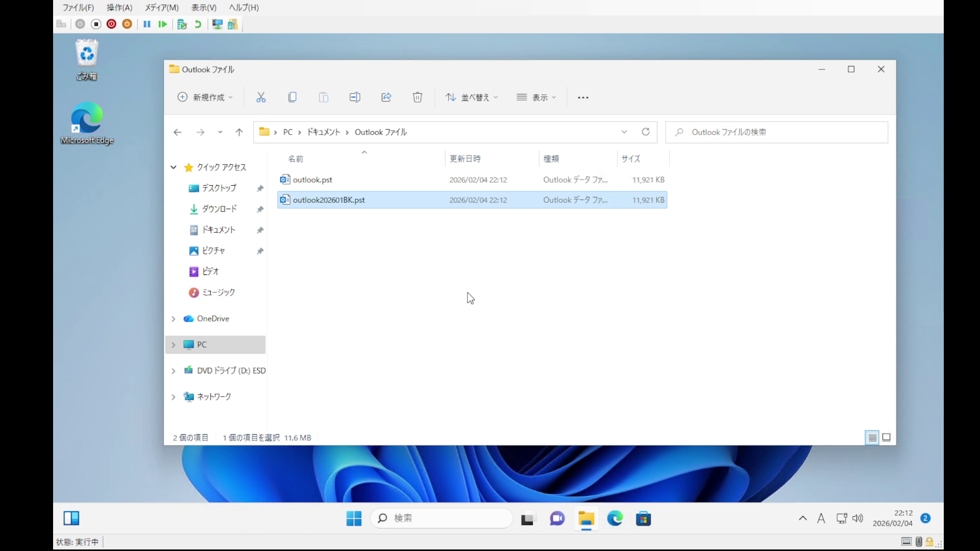Click the 新規作成 button
The height and width of the screenshot is (551, 980).
pyautogui.click(x=205, y=97)
